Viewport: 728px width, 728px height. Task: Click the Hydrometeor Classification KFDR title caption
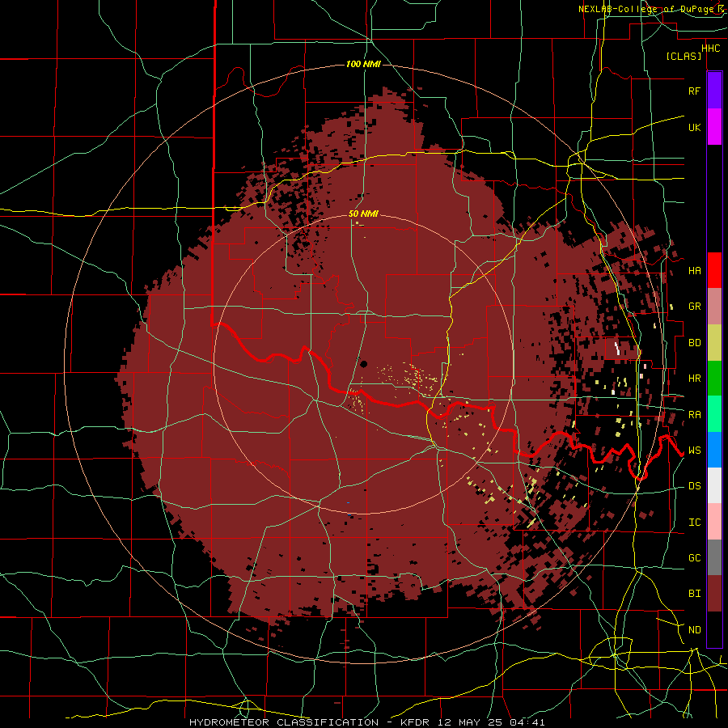click(x=366, y=722)
